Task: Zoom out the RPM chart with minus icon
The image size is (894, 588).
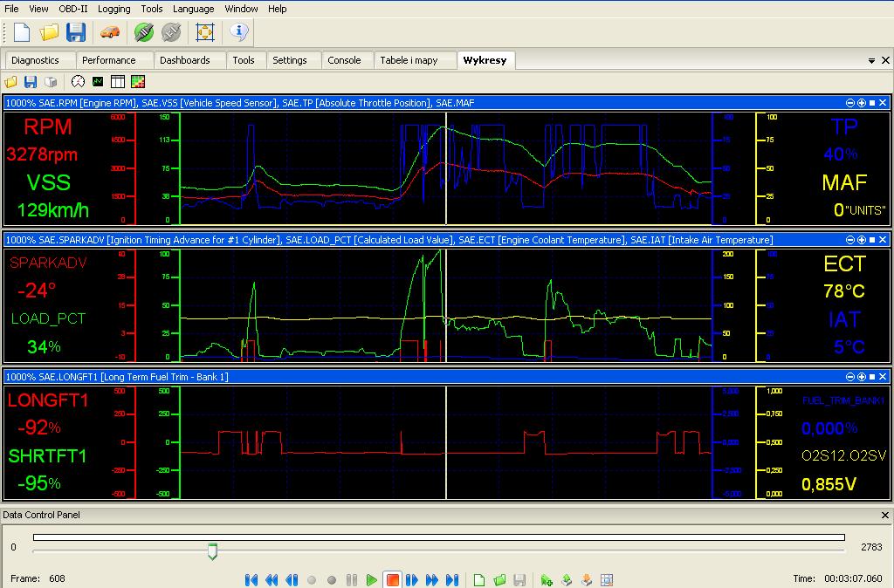Action: [851, 103]
